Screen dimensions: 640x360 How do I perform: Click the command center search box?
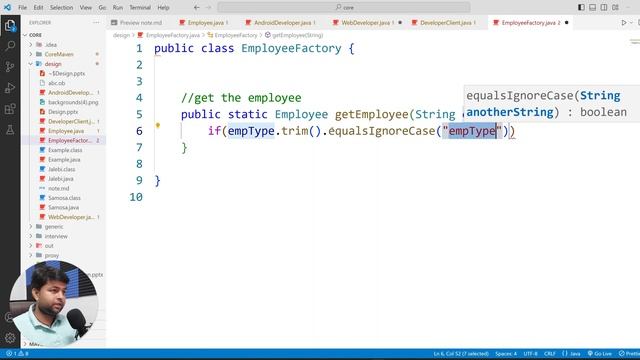tap(344, 7)
